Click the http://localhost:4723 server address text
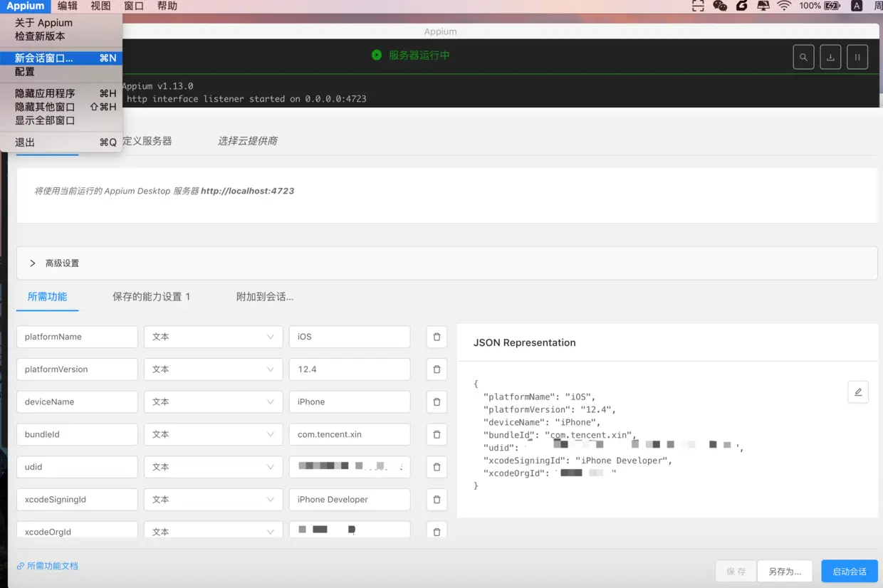 click(247, 191)
